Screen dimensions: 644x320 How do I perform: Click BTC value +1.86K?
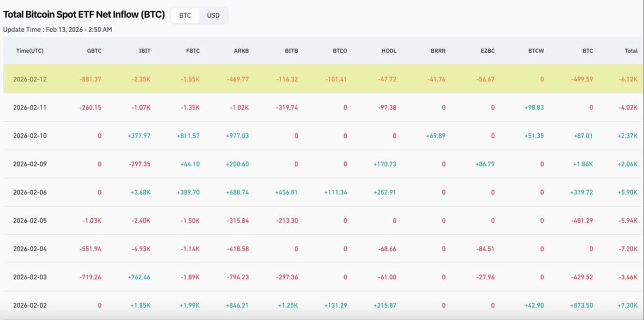(583, 164)
